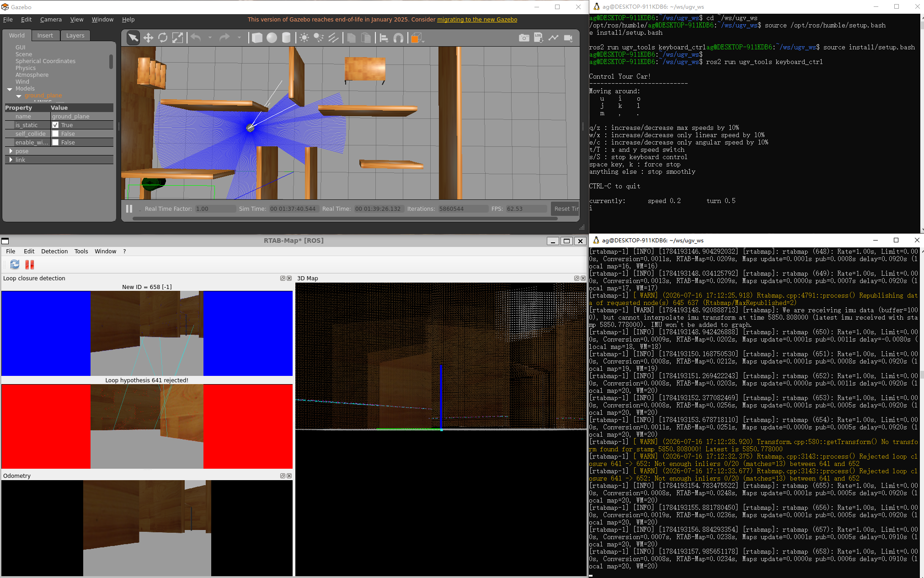Float the 3D Map panel

pyautogui.click(x=577, y=278)
